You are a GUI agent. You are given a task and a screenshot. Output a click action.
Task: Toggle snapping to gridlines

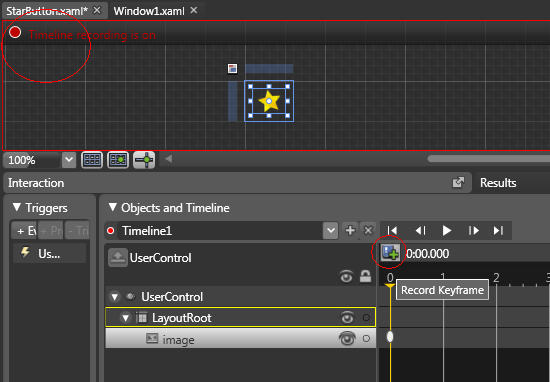click(x=118, y=160)
